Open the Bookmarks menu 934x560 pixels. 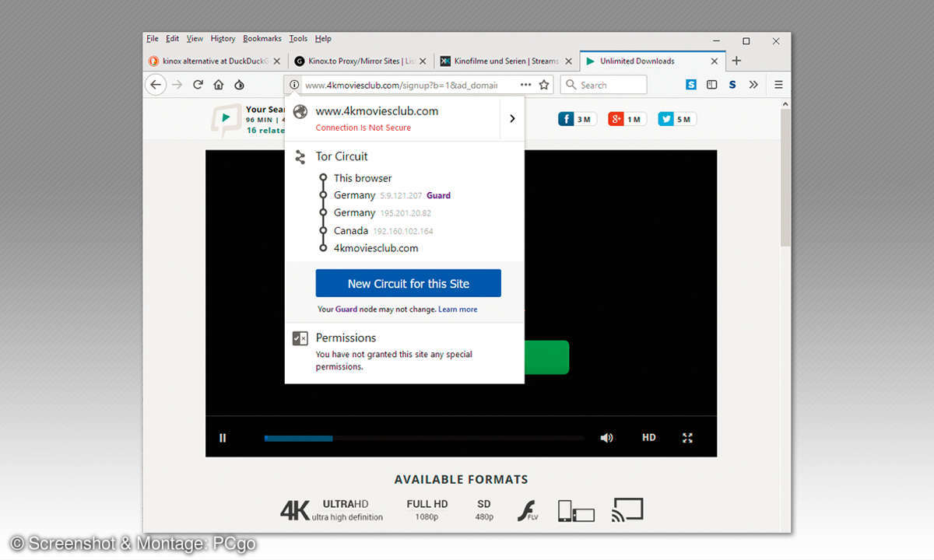tap(262, 39)
